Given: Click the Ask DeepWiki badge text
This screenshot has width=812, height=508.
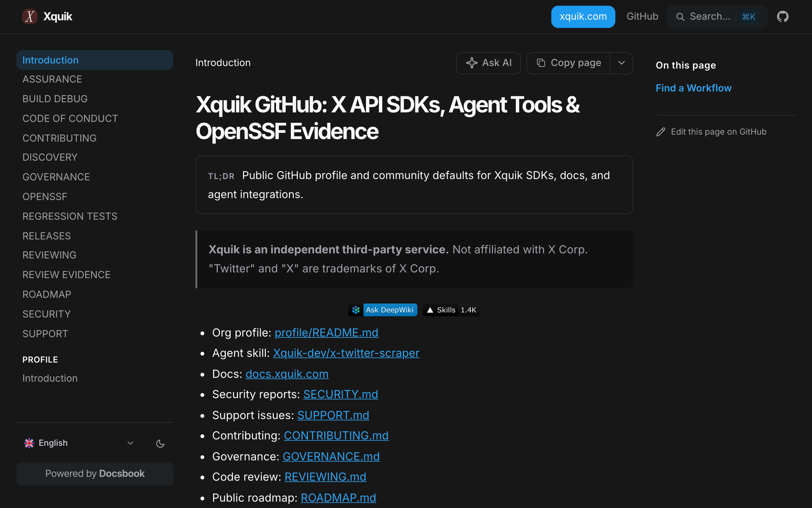Looking at the screenshot, I should pyautogui.click(x=390, y=310).
